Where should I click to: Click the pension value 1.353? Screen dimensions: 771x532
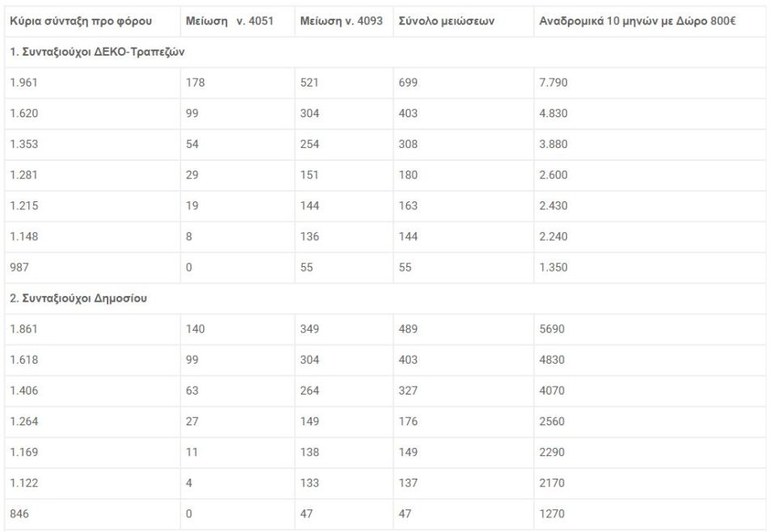(x=23, y=145)
